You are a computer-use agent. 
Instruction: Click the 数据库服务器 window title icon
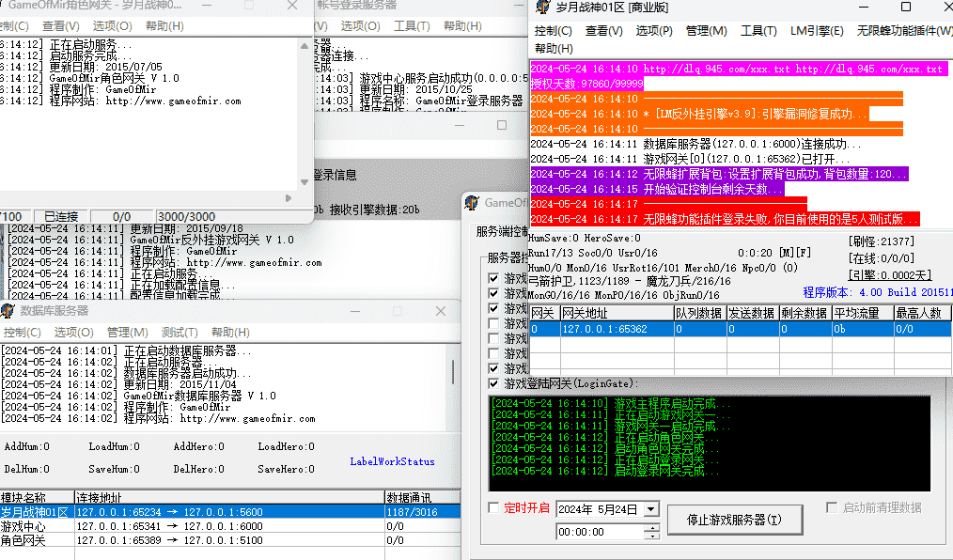point(8,311)
